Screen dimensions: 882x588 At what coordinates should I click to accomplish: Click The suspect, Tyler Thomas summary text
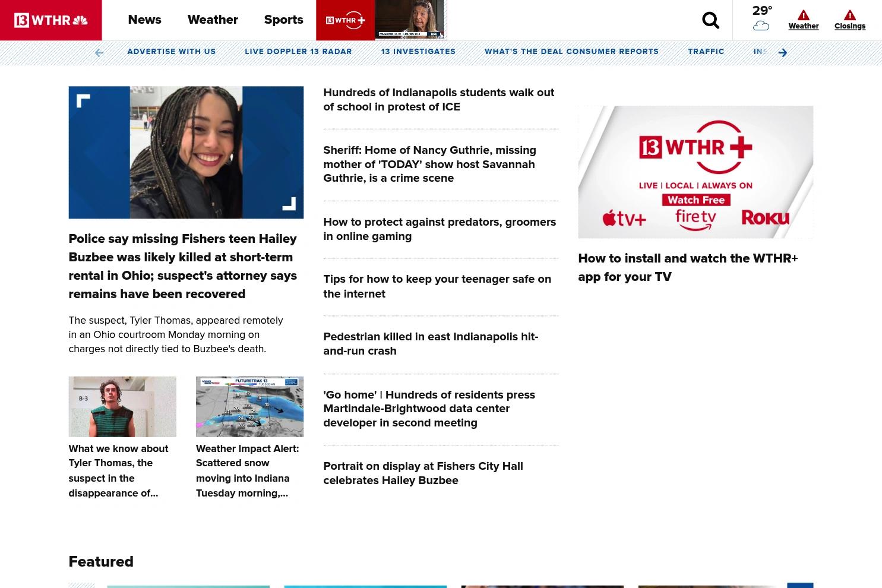(x=176, y=334)
